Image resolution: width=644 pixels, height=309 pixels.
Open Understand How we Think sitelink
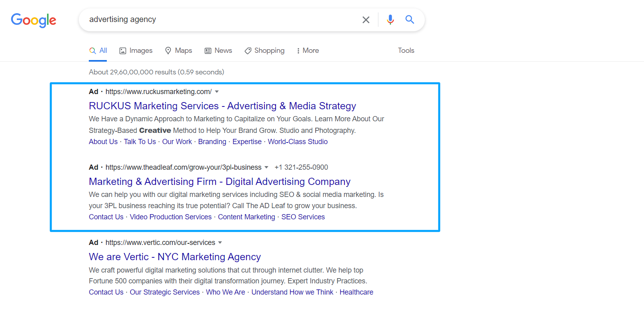[292, 292]
